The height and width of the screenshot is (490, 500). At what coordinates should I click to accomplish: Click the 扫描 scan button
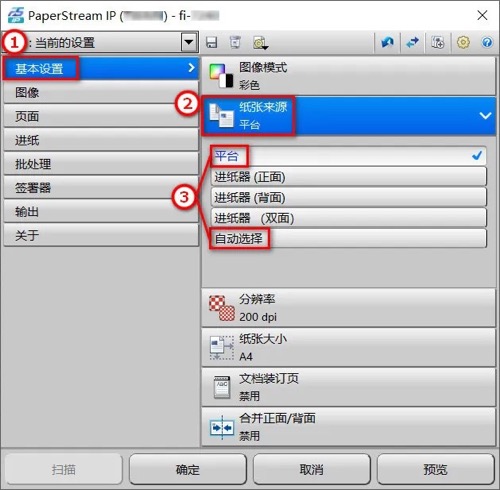64,469
